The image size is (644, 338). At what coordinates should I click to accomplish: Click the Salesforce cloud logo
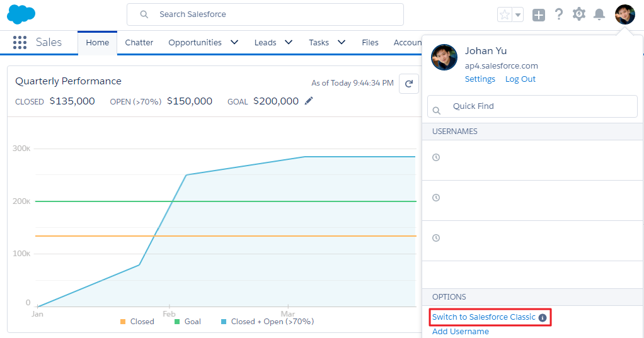pyautogui.click(x=21, y=14)
